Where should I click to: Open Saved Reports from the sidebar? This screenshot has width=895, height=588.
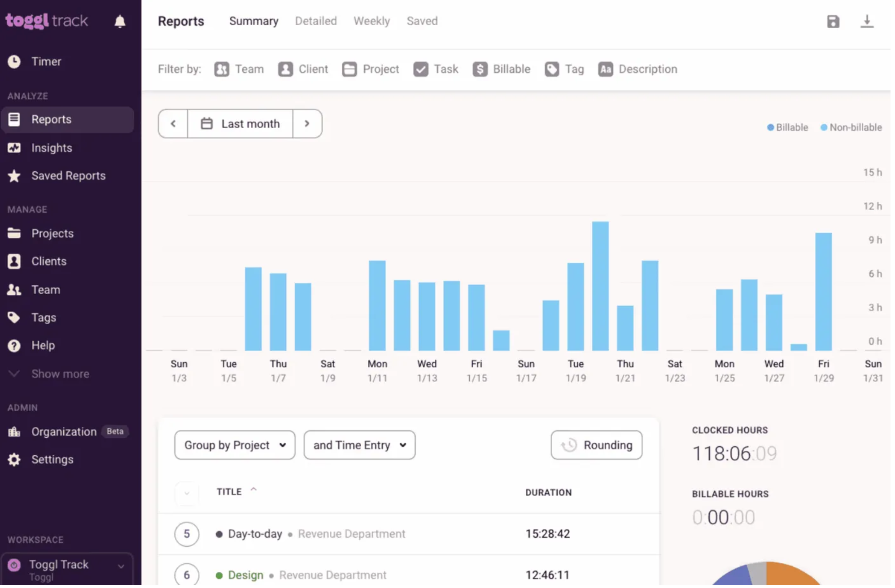pos(69,176)
